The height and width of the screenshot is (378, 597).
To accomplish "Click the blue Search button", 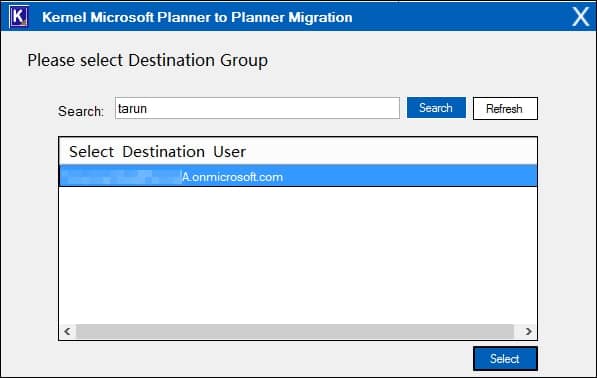I will click(436, 108).
